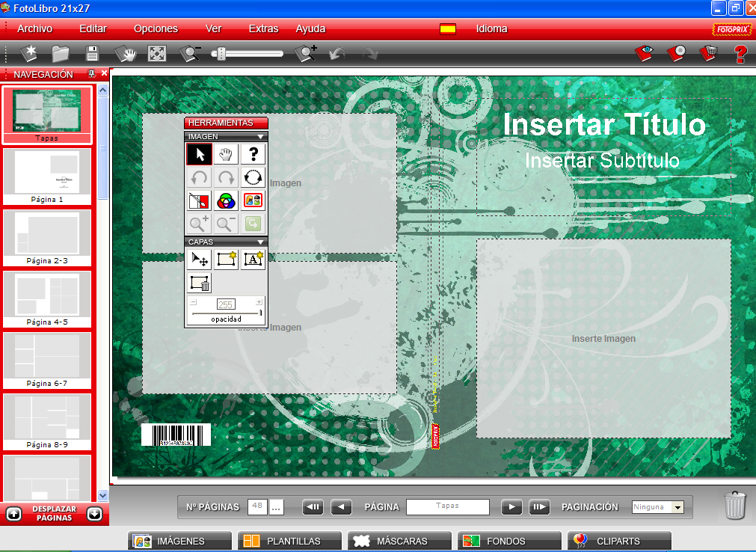This screenshot has height=552, width=756.
Task: Adjust the opacidad slider handle
Action: click(261, 313)
